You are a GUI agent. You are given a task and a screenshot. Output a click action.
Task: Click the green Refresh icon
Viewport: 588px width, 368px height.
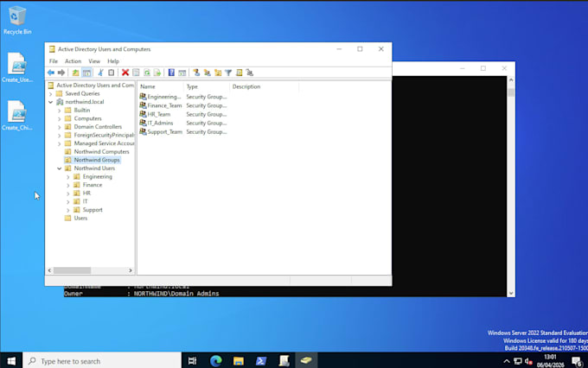147,73
